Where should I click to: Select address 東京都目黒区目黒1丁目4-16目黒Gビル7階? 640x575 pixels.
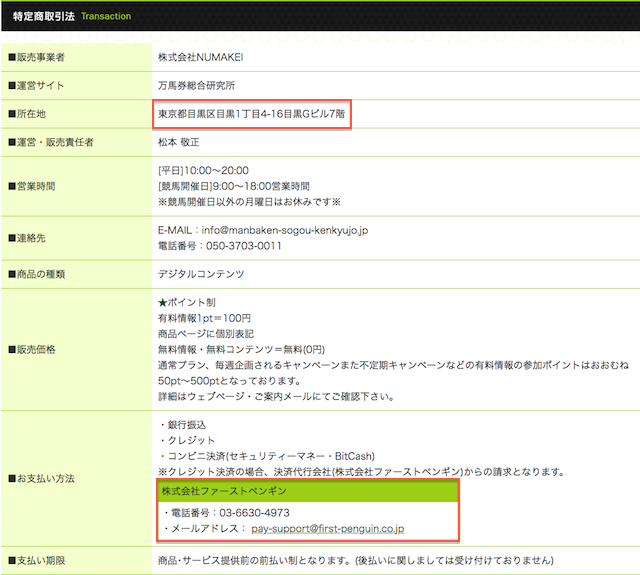pos(251,114)
